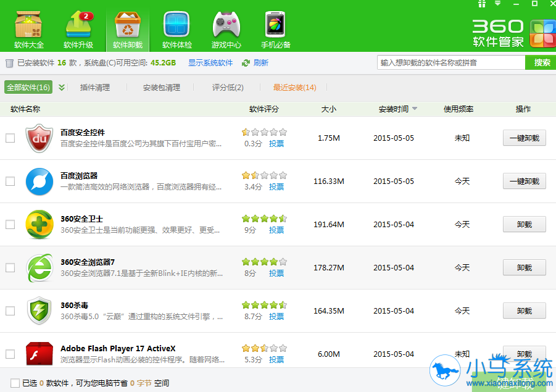Uninstall 360安全卫士 with 卸载 button
556x392 pixels.
[525, 225]
